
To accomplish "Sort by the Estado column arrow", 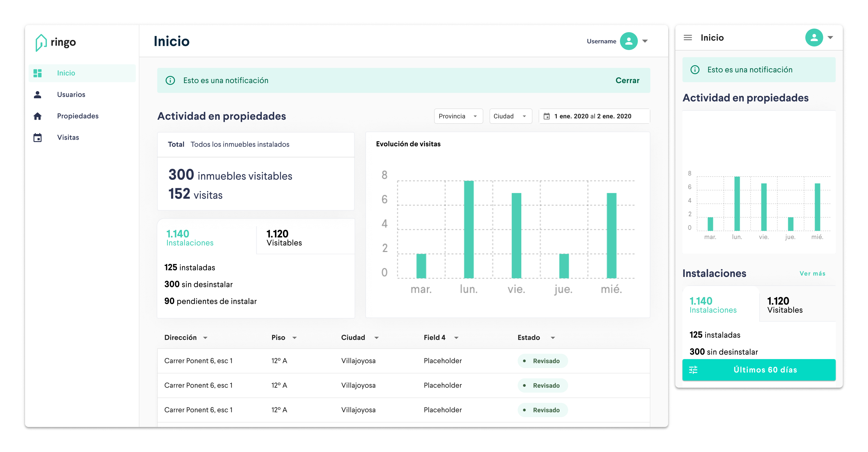I will [553, 338].
